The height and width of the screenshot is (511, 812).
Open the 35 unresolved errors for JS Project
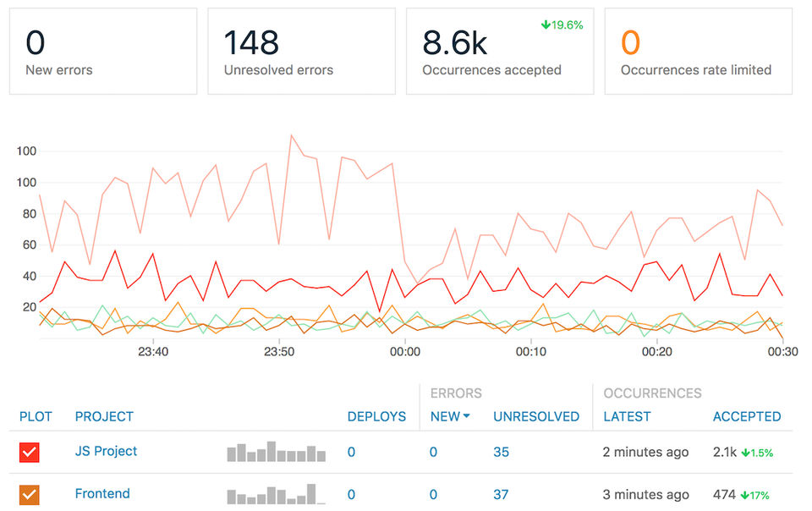tap(501, 452)
